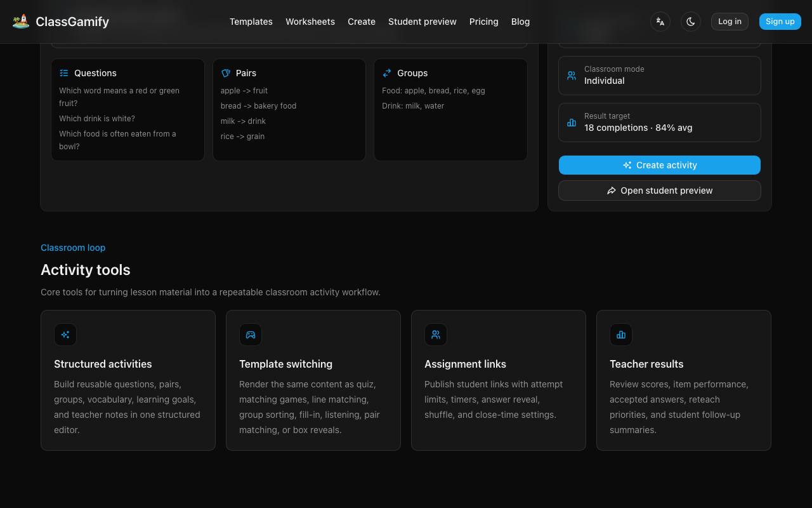Open the Teacher results card heading
Viewport: 812px width, 508px height.
[646, 364]
